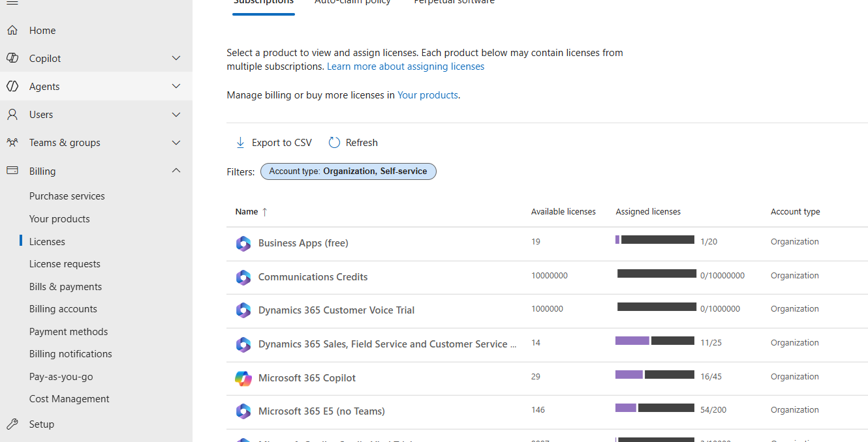
Task: Switch to the Perpetual software tab
Action: click(454, 3)
